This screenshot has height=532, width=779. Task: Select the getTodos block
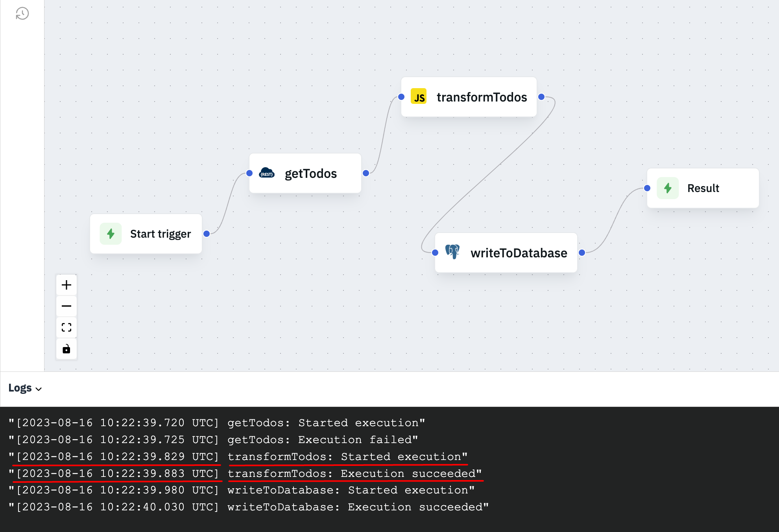click(x=310, y=174)
